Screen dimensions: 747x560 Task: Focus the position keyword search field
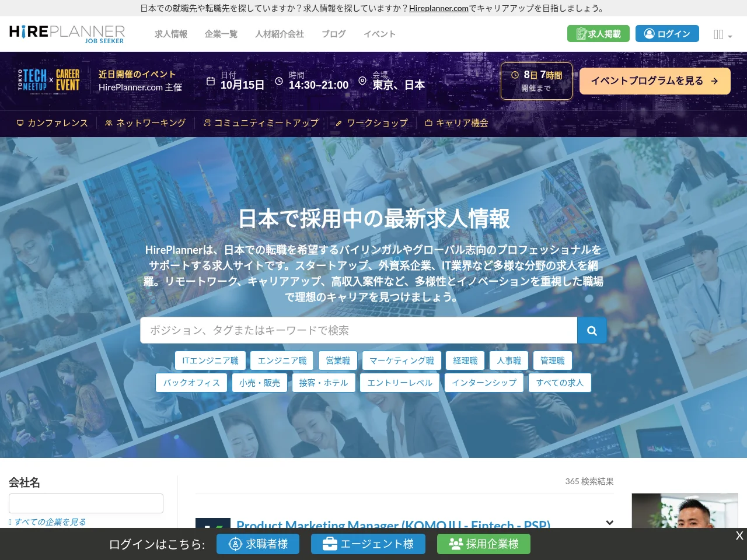tap(358, 331)
